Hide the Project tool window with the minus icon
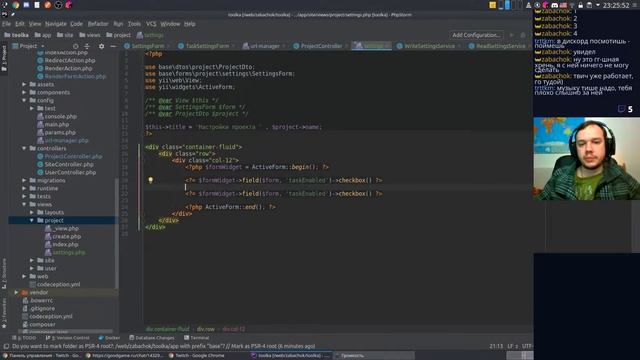This screenshot has width=640, height=360. pos(113,46)
